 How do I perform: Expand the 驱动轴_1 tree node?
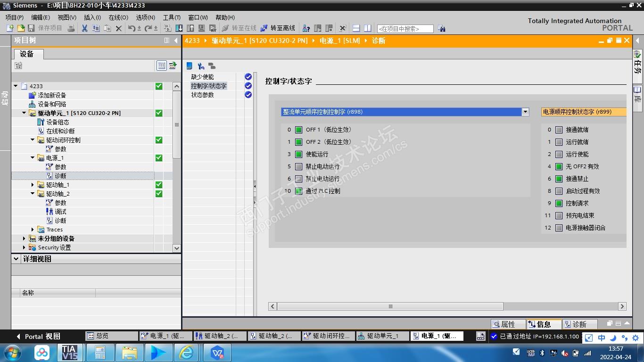33,185
